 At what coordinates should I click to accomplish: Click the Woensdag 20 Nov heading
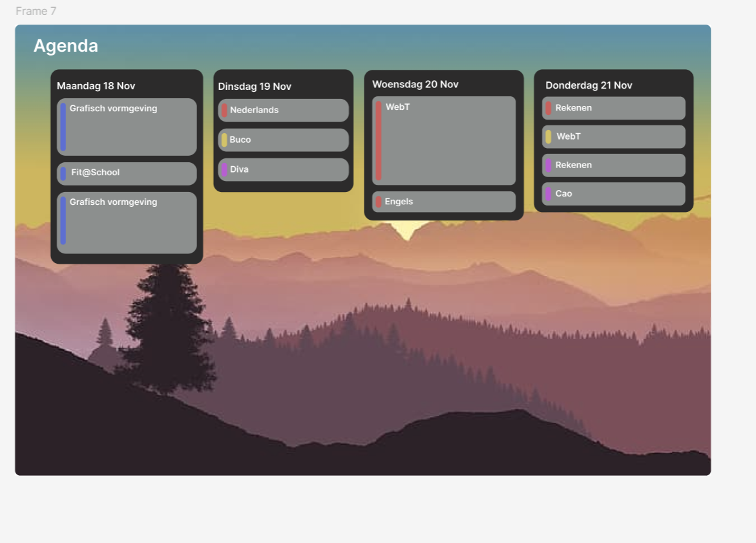pos(415,84)
